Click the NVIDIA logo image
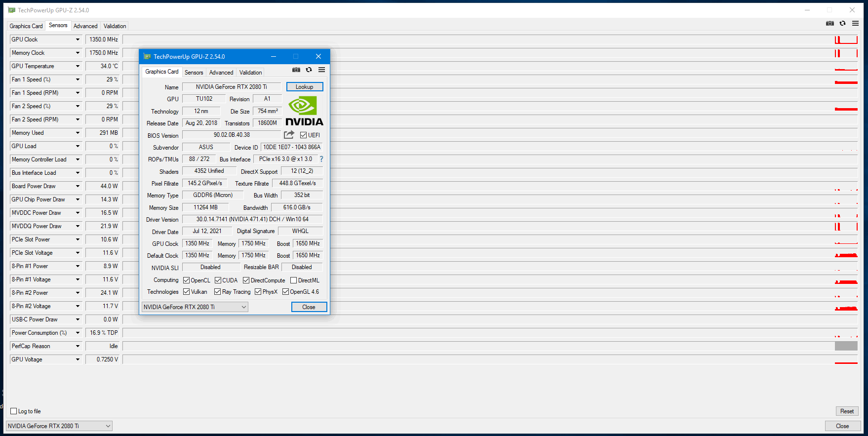868x436 pixels. 304,112
